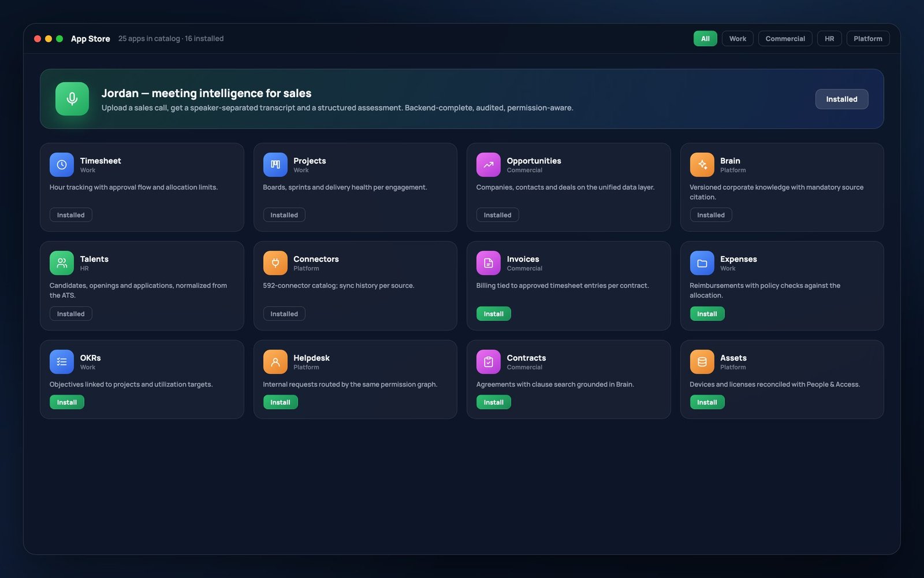This screenshot has height=578, width=924.
Task: Click the Brain app title
Action: coord(730,161)
